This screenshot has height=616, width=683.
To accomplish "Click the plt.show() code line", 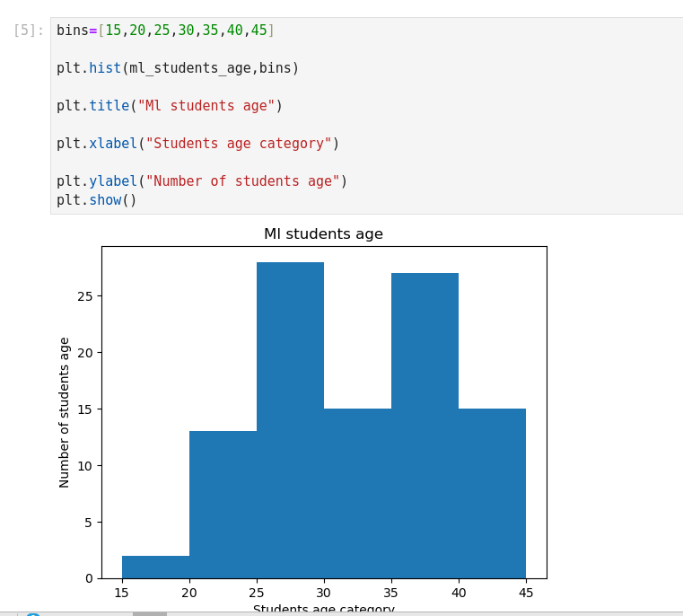I will click(97, 200).
